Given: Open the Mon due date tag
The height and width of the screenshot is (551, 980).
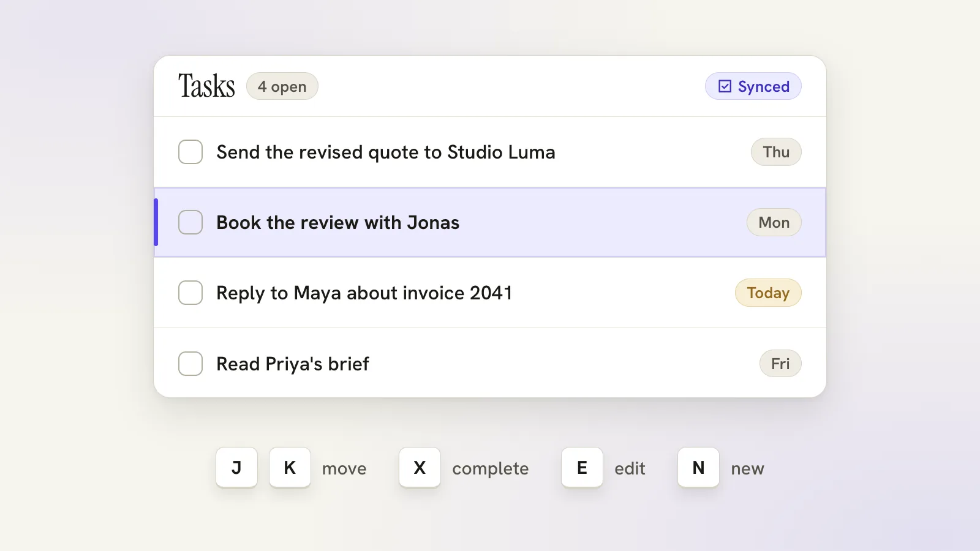Looking at the screenshot, I should pos(774,222).
